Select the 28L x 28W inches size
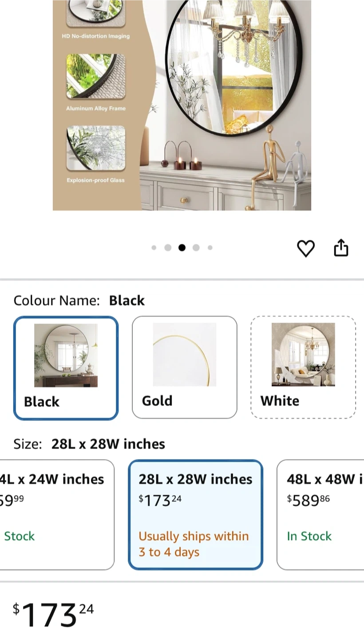The image size is (364, 640). [x=196, y=515]
